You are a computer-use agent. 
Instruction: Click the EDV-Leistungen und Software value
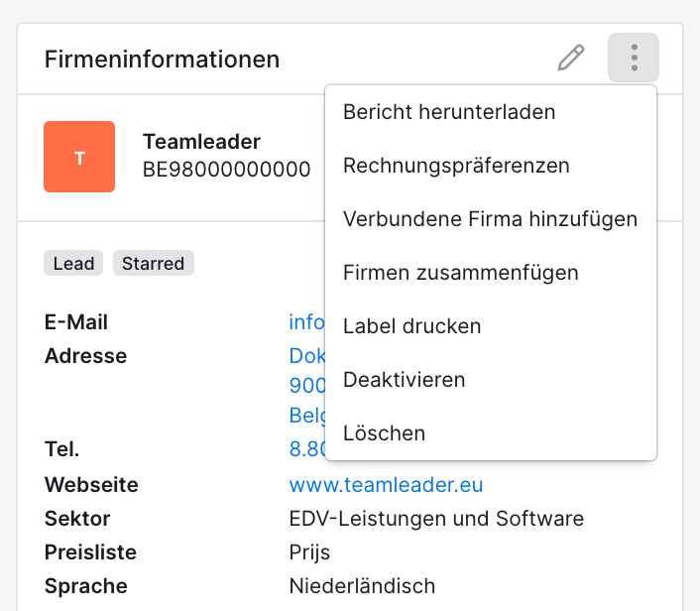click(x=436, y=519)
